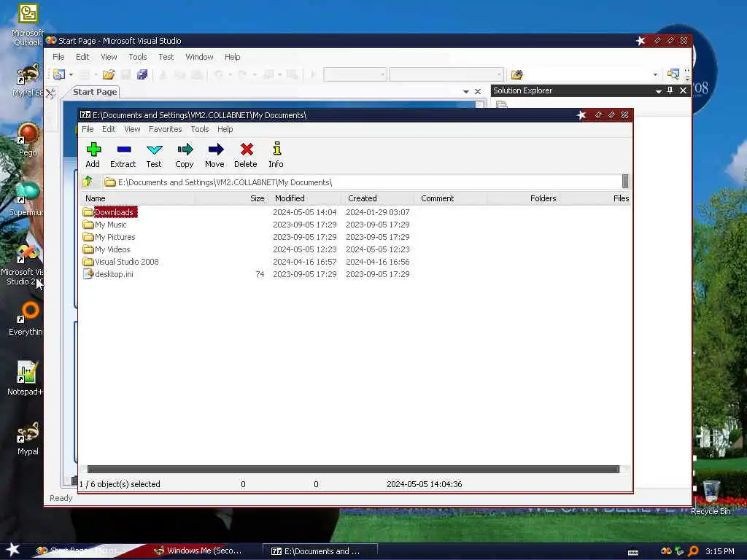Open the 7-Zip File menu
The image size is (747, 560).
coord(88,129)
